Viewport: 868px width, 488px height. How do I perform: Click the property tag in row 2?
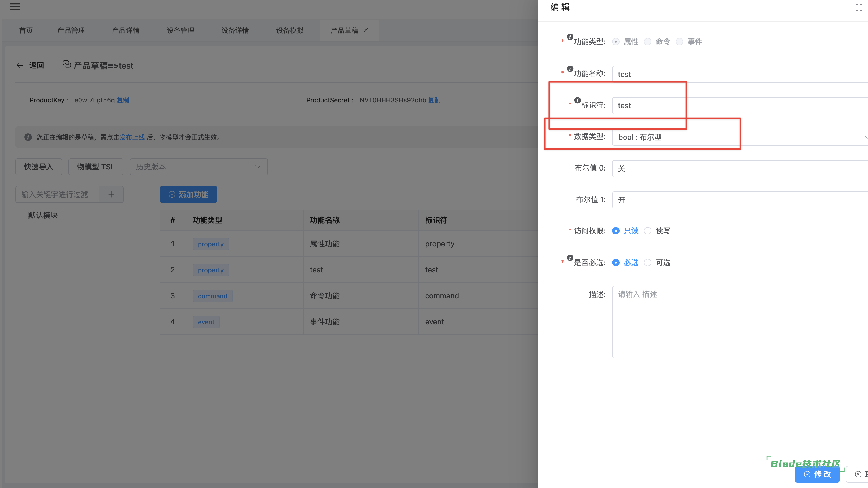point(210,270)
